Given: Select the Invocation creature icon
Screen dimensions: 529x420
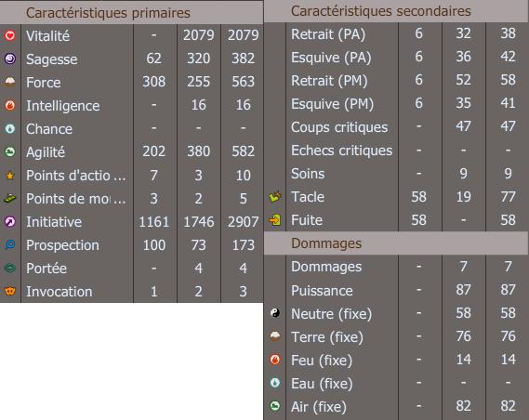Looking at the screenshot, I should tap(10, 291).
